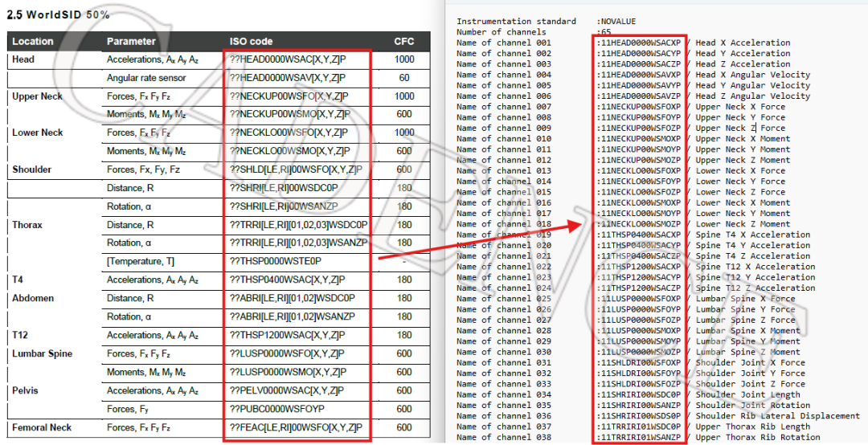Click the 'Pelvis' location cell
The image size is (868, 445).
point(25,390)
